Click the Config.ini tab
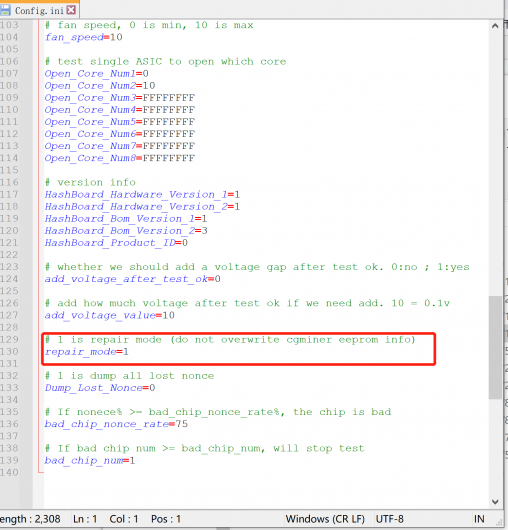 point(39,10)
